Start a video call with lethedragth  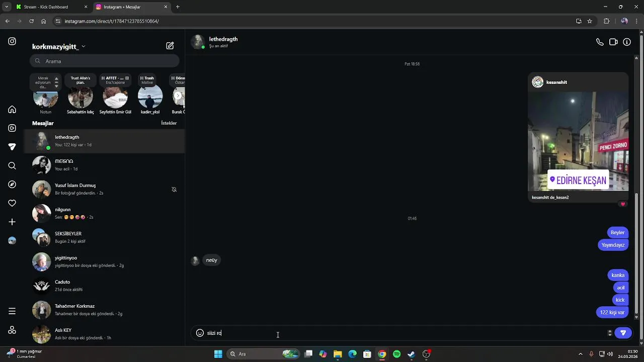pyautogui.click(x=613, y=42)
